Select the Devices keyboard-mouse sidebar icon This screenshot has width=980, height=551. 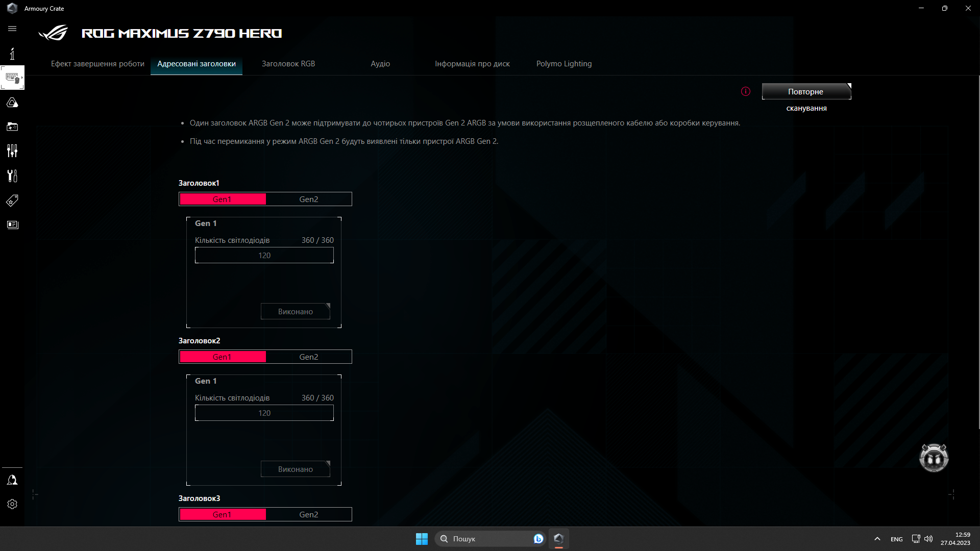pos(12,78)
